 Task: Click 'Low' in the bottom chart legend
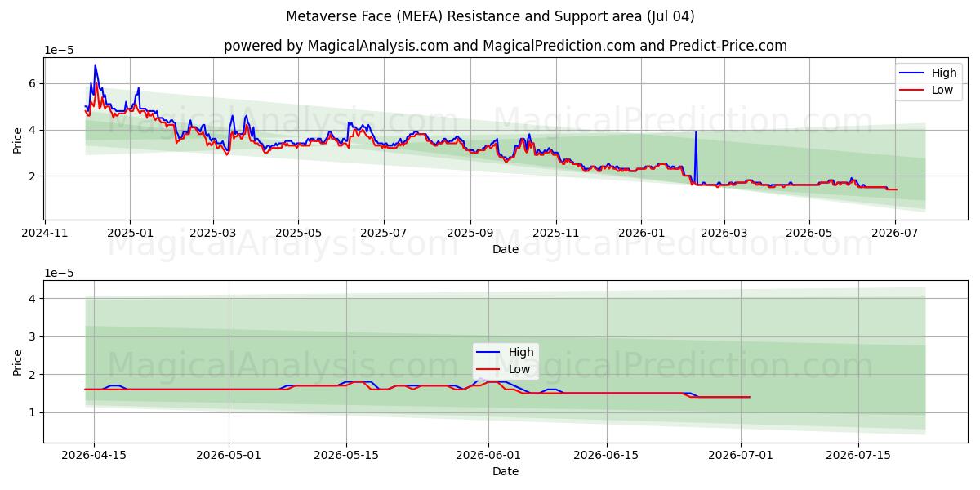point(519,369)
